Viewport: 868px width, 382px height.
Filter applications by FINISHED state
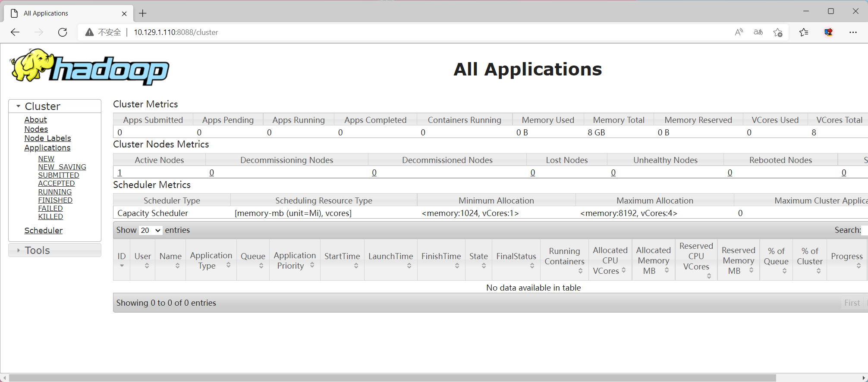(x=55, y=200)
